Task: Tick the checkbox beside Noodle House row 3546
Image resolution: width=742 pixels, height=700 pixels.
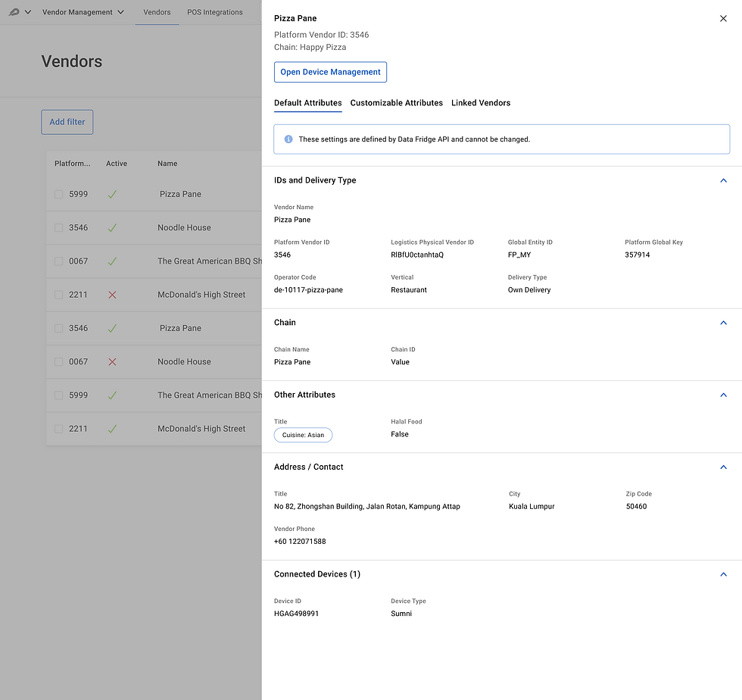Action: (58, 227)
